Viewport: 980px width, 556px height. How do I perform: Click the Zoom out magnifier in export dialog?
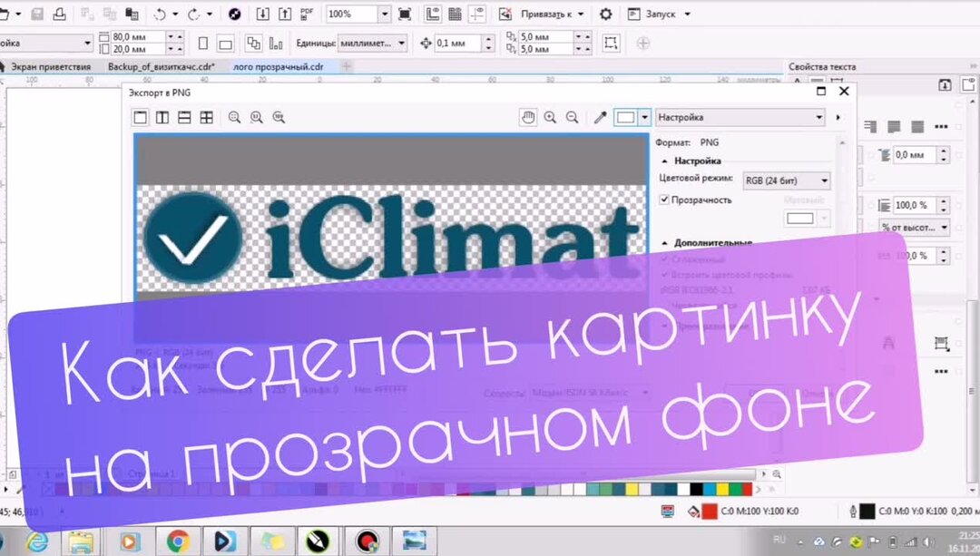coord(572,117)
